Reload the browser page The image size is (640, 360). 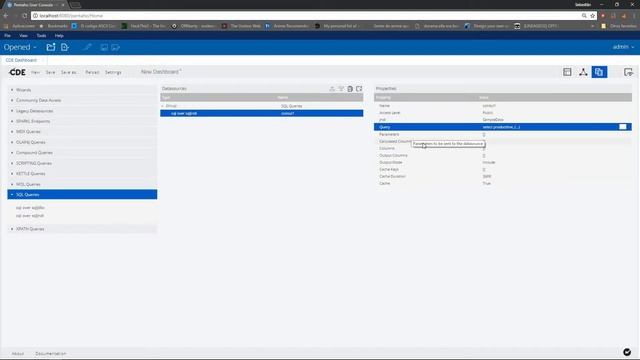pyautogui.click(x=24, y=16)
